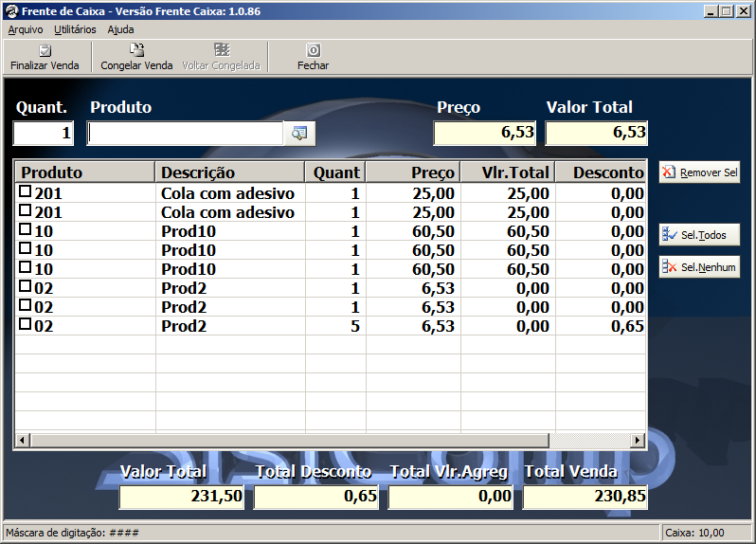Check the third Prod10 row checkbox
The width and height of the screenshot is (756, 544).
(x=25, y=267)
